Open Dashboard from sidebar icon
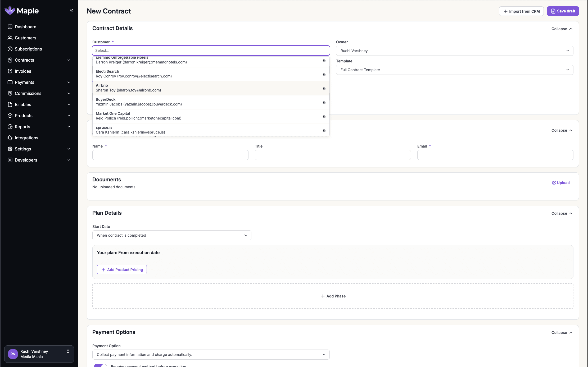588x367 pixels. (x=10, y=27)
